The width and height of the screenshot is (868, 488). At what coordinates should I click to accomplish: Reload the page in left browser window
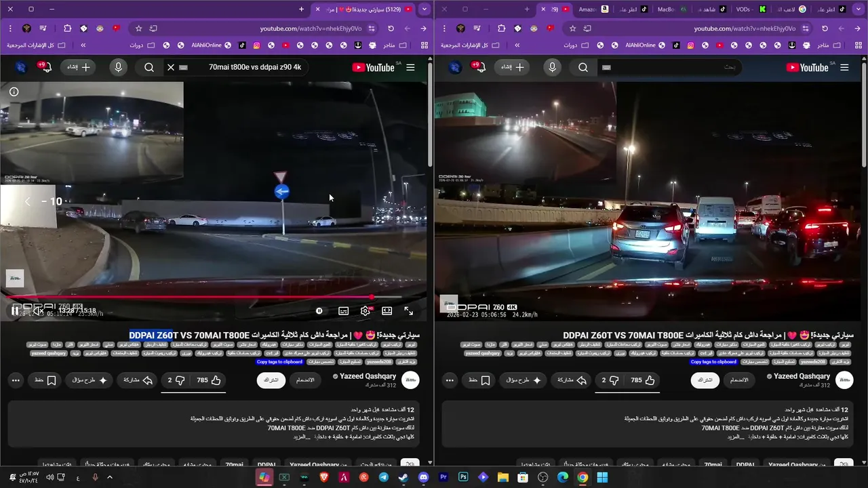tap(391, 28)
